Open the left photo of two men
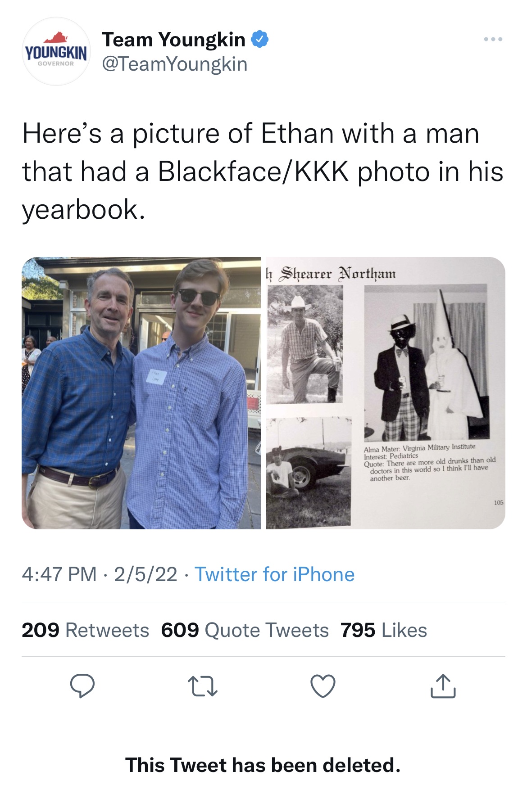The width and height of the screenshot is (527, 812). (x=141, y=393)
